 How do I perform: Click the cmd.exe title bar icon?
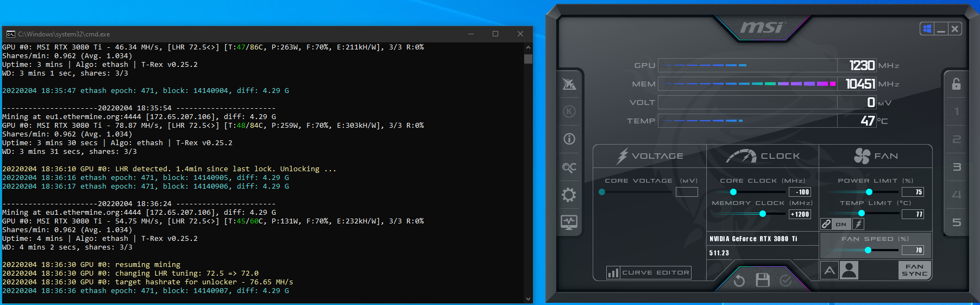pyautogui.click(x=10, y=34)
